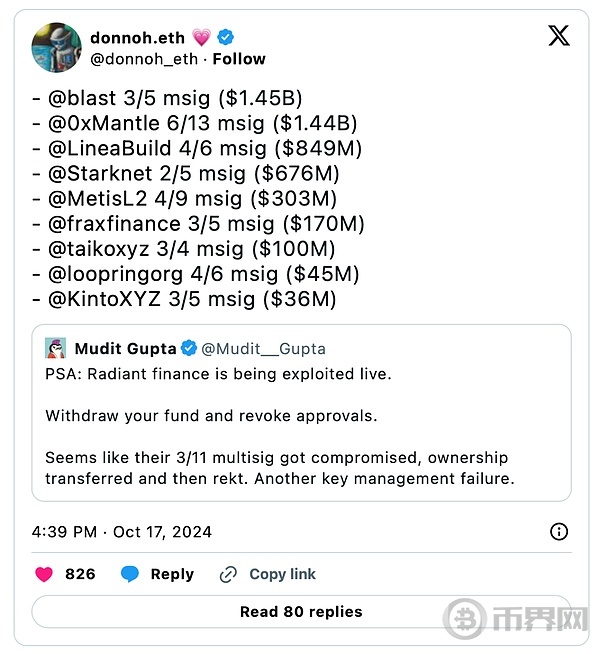Open the @KintoXYZ mention link
Viewport: 600px width, 654px height.
[x=100, y=299]
